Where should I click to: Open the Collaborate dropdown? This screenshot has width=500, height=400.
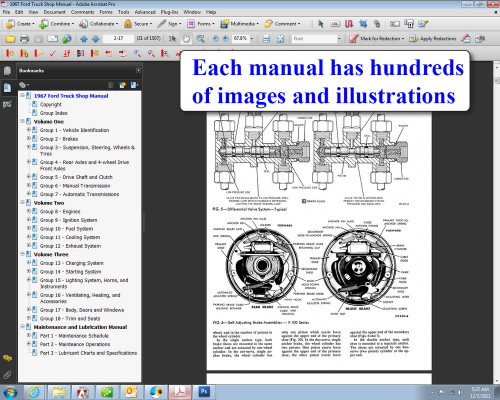click(98, 24)
